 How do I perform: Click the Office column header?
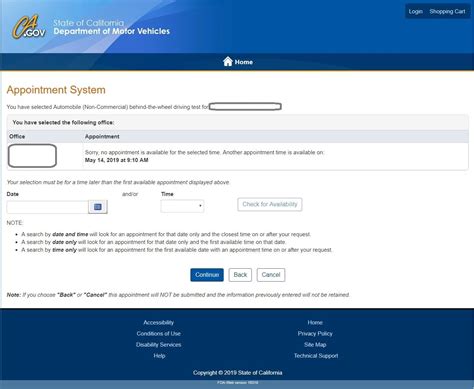(x=17, y=136)
